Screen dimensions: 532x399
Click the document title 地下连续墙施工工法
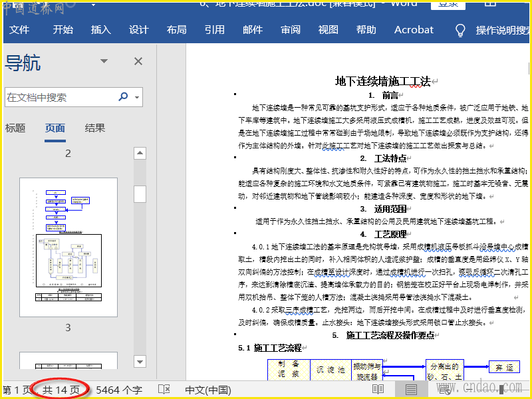[383, 81]
